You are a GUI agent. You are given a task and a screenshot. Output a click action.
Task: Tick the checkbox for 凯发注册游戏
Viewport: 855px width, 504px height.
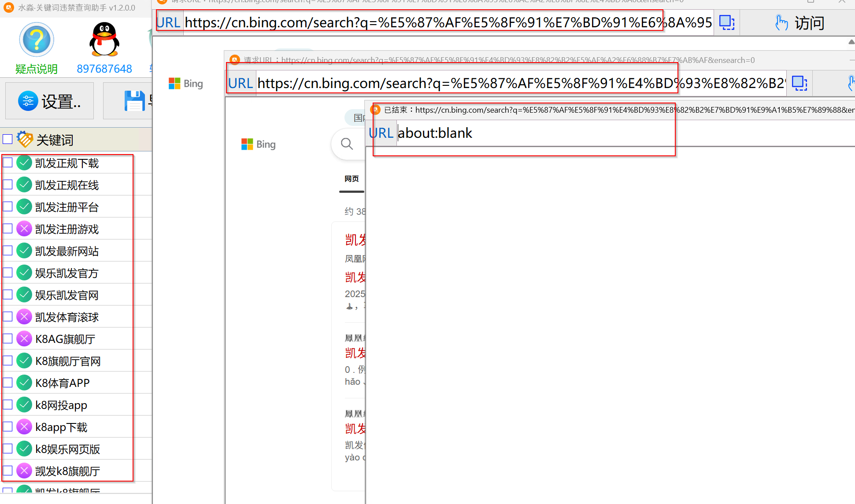(7, 229)
